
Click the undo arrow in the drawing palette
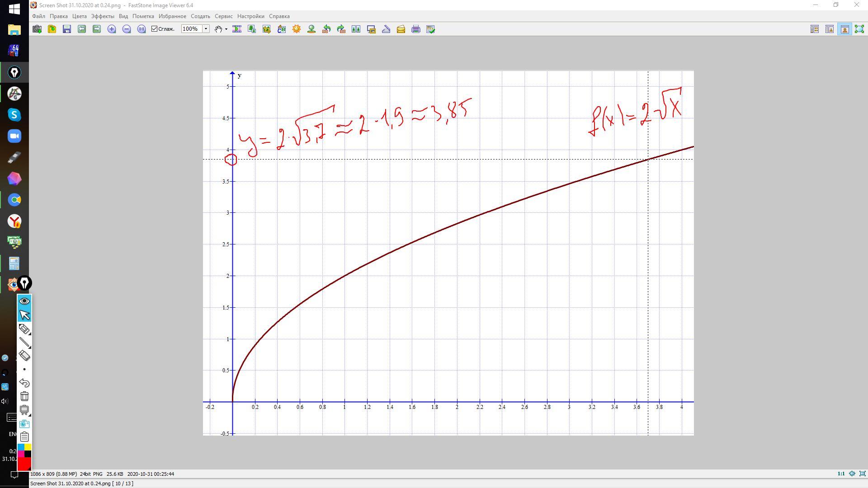coord(24,383)
